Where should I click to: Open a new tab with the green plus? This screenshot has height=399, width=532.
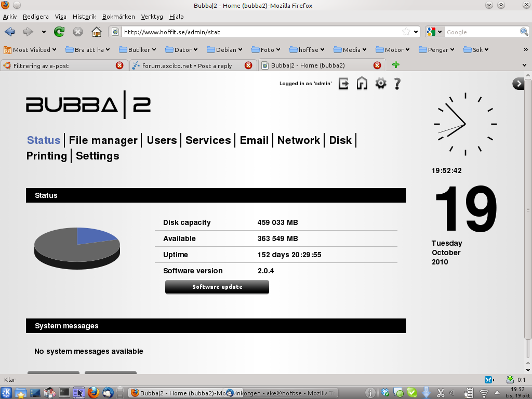pyautogui.click(x=395, y=65)
